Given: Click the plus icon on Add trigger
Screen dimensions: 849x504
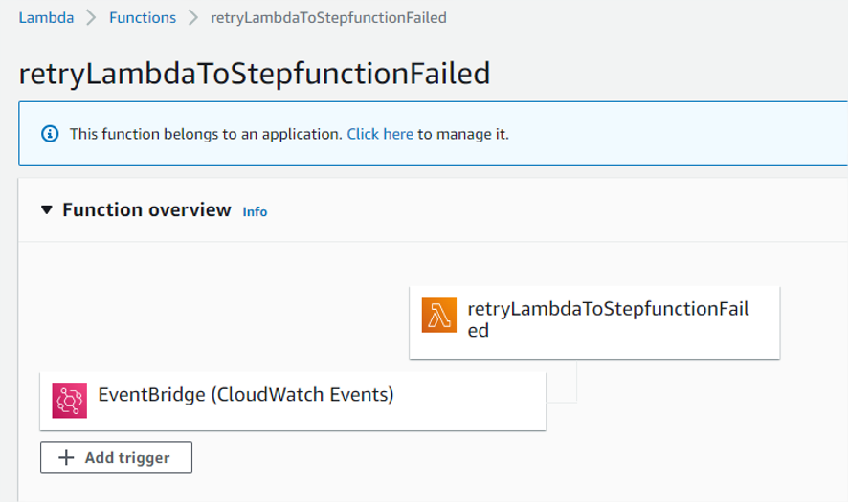Looking at the screenshot, I should coord(66,458).
